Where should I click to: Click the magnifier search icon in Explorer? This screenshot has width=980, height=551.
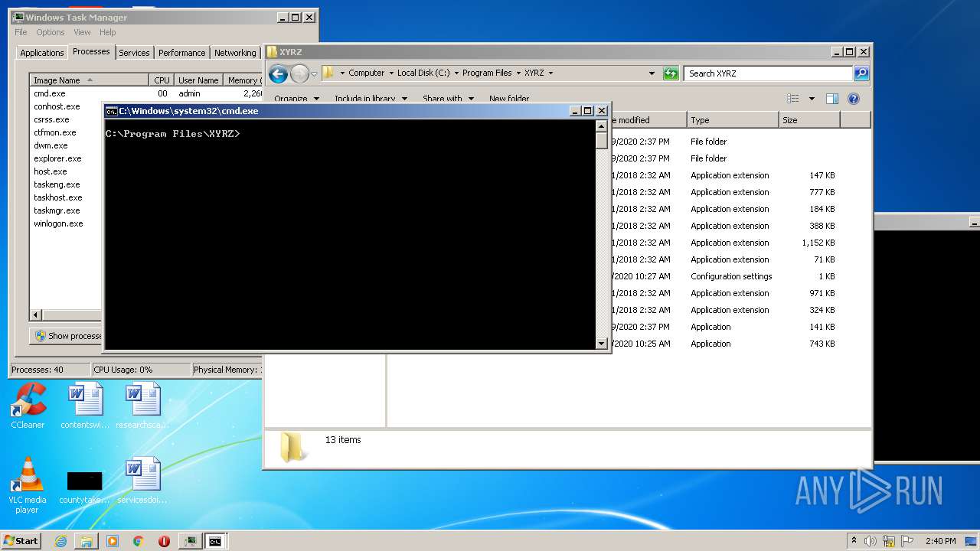tap(861, 73)
